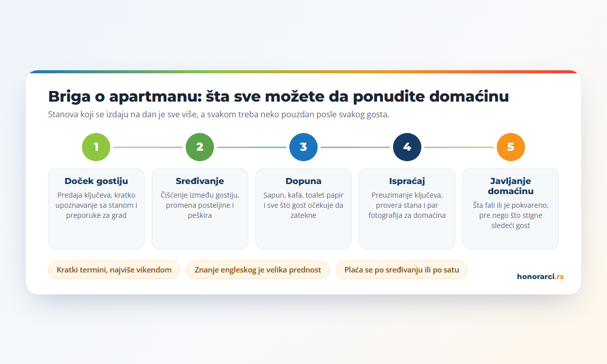Screen dimensions: 607x364
Task: Click the Preuzimanje ključeva description text
Action: [x=407, y=205]
